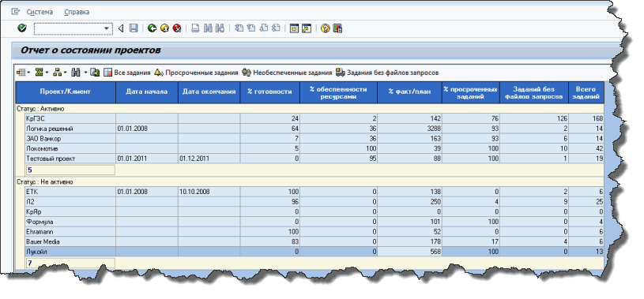Open dropdown arrow next to Subtotals icon
The height and width of the screenshot is (299, 644).
[x=66, y=73]
